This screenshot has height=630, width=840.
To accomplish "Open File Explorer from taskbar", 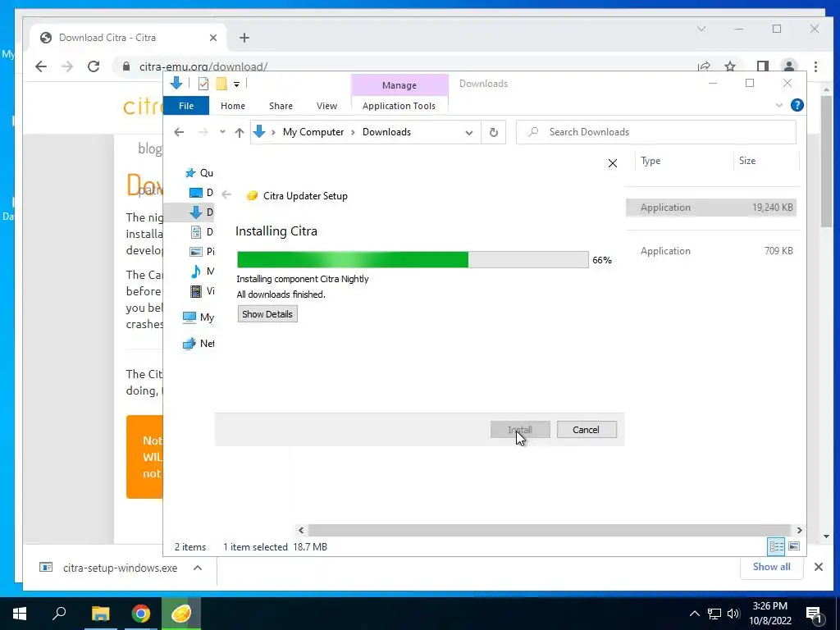I will tap(100, 614).
